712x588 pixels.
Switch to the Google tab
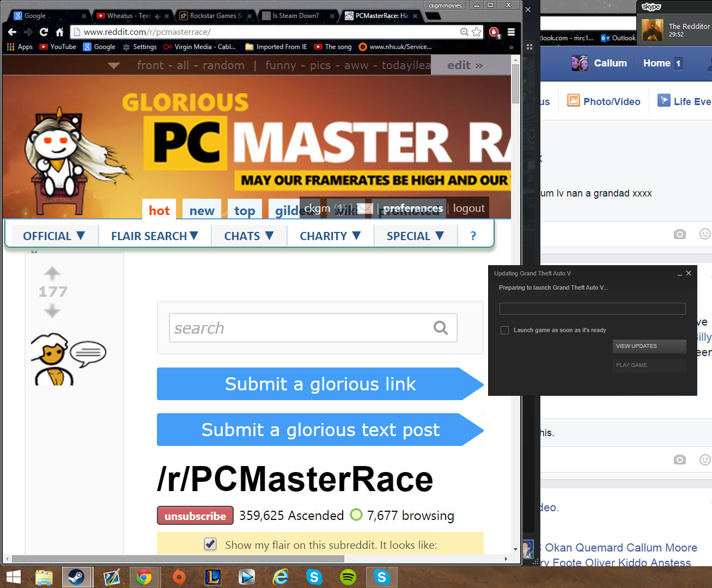(x=48, y=16)
